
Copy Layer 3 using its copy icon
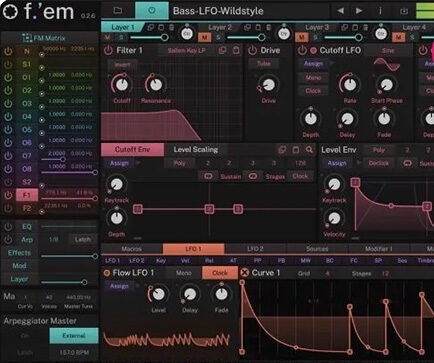click(x=345, y=27)
